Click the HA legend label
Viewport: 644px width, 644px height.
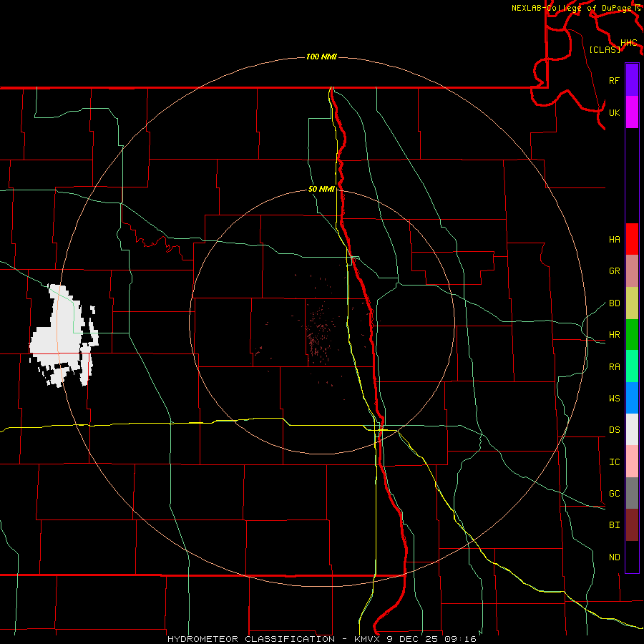point(614,240)
